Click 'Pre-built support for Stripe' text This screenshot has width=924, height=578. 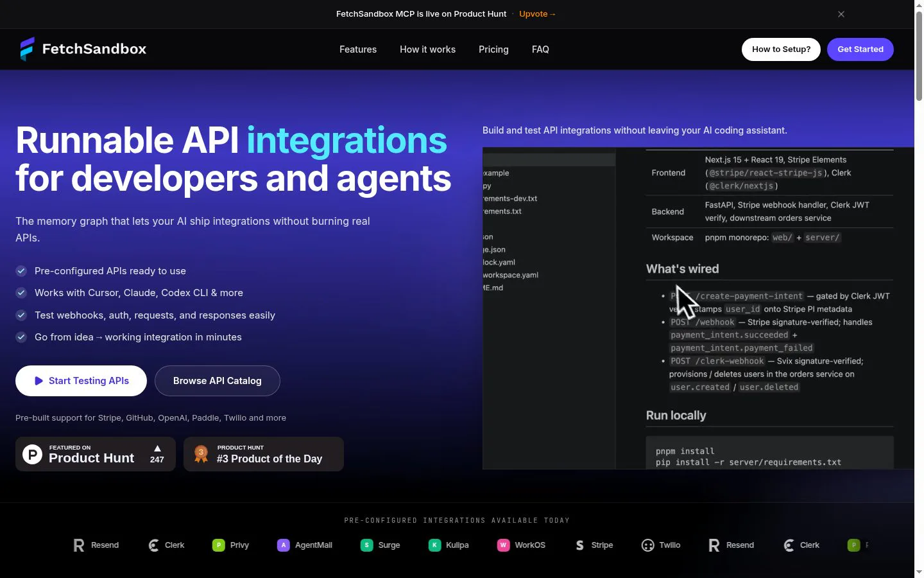point(151,418)
